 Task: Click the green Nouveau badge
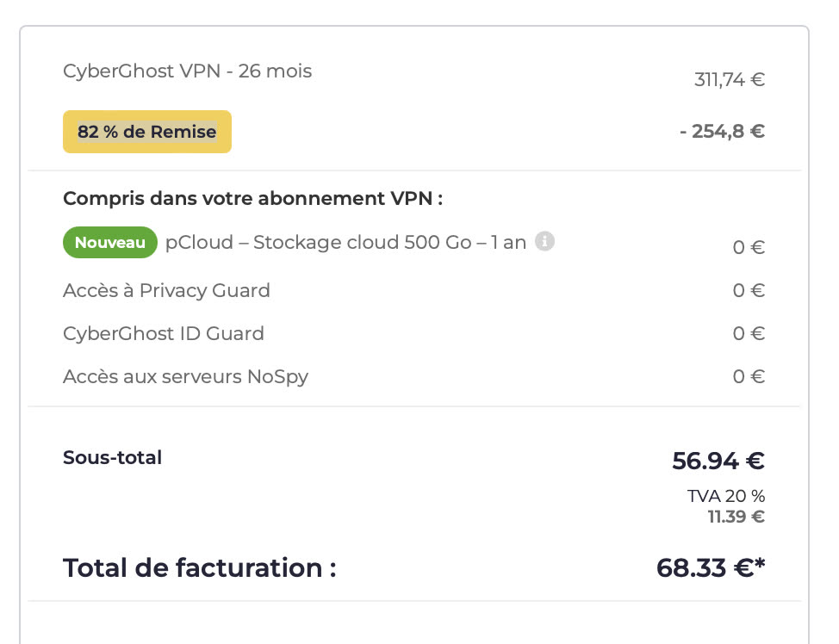[x=110, y=242]
